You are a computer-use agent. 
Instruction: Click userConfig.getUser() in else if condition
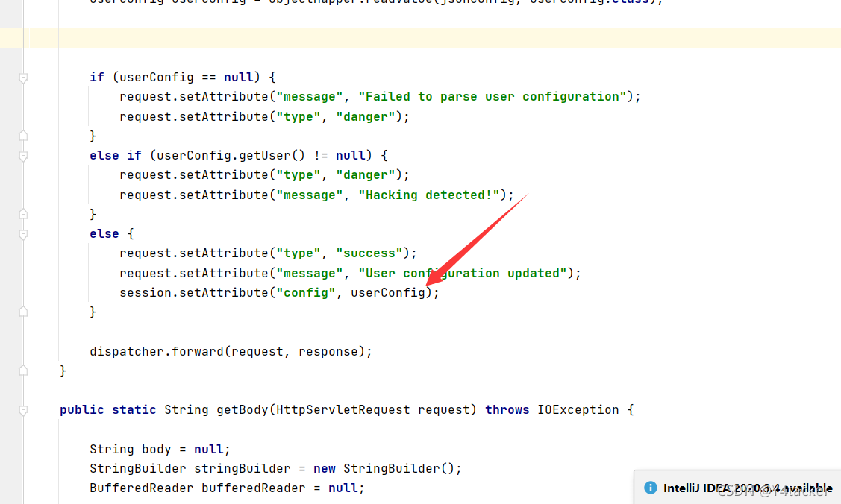coord(231,156)
